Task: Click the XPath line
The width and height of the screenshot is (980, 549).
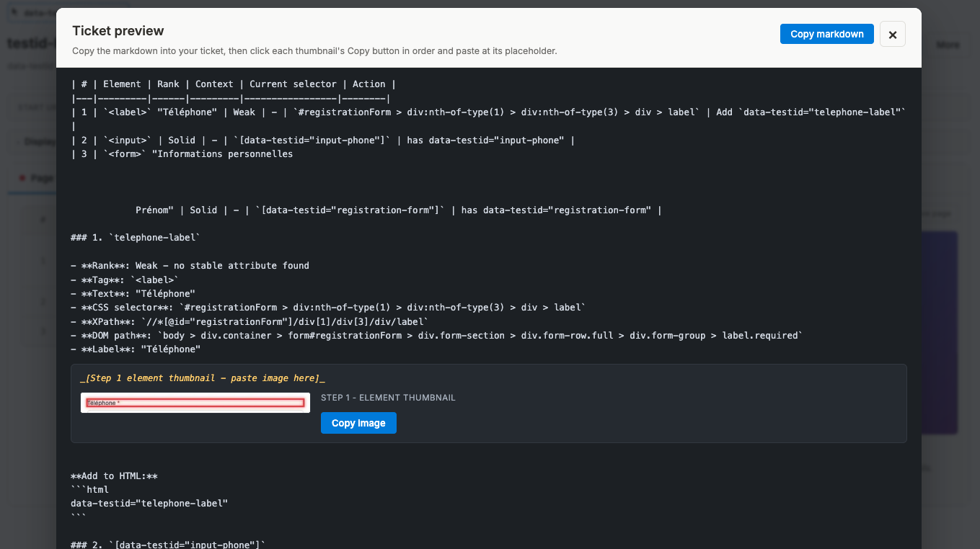Action: coord(250,321)
